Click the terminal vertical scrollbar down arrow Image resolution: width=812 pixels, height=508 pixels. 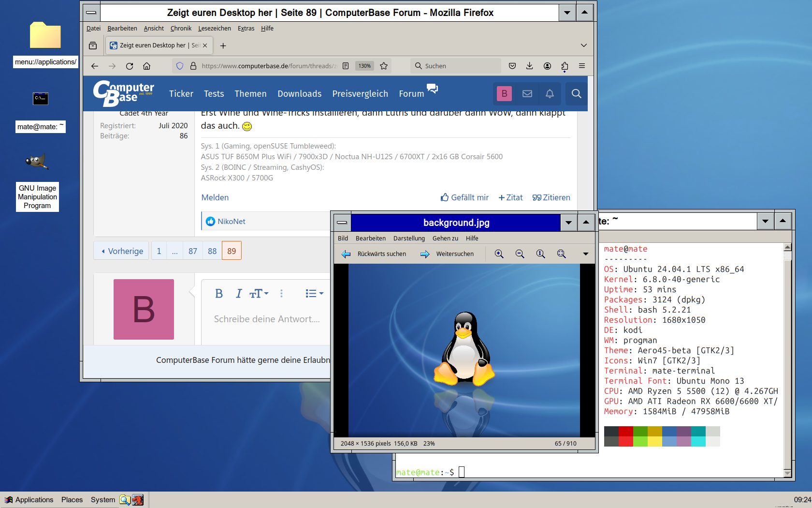click(787, 473)
